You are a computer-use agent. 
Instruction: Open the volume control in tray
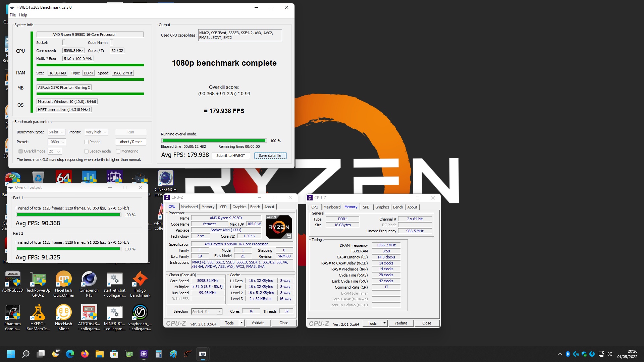coord(609,354)
